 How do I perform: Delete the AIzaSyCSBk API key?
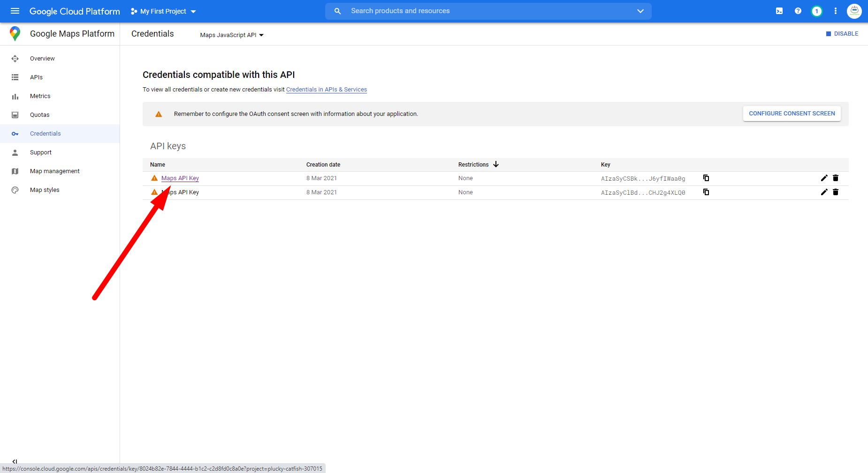836,178
